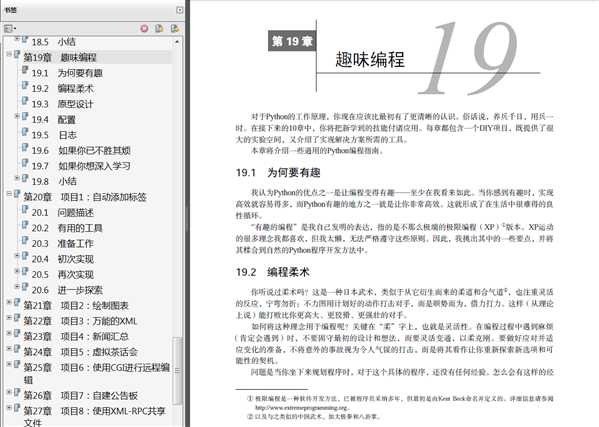Click bookmark icon beside 19.8 小结
Screen dimensions: 599x427
click(25, 178)
